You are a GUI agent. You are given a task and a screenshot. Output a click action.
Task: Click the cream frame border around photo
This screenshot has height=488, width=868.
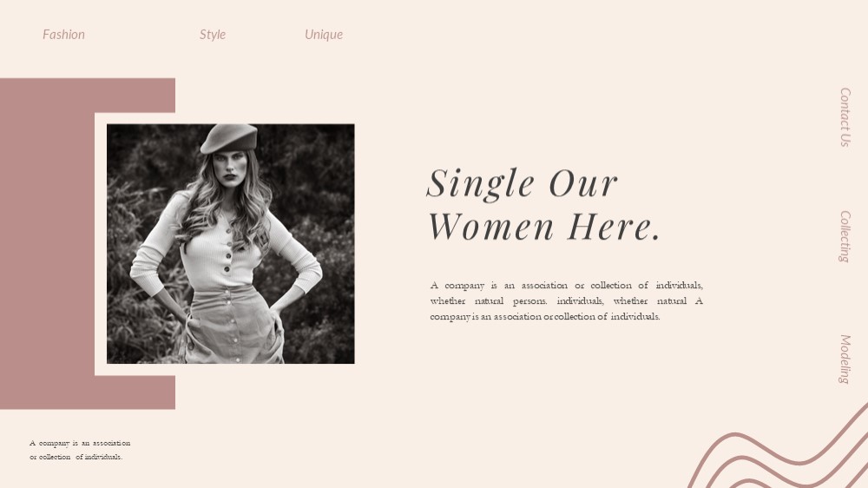[101, 244]
